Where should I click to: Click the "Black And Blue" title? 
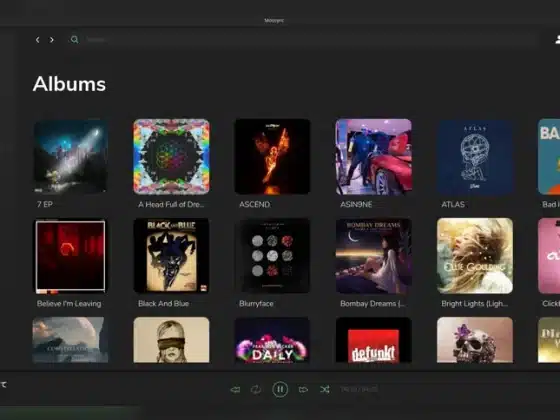pyautogui.click(x=163, y=304)
